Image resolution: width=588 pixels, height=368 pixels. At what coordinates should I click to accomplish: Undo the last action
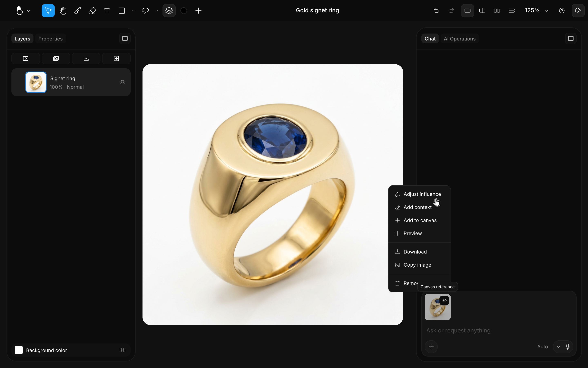tap(436, 11)
